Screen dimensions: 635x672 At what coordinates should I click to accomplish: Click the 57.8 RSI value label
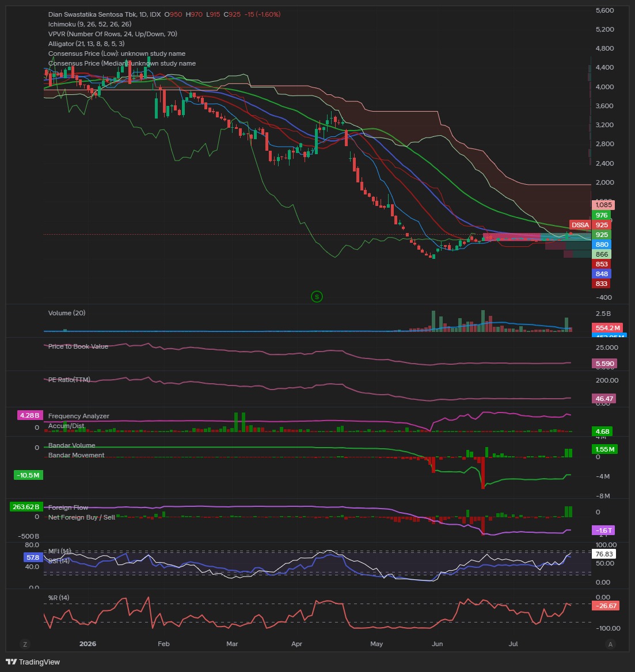(x=33, y=558)
